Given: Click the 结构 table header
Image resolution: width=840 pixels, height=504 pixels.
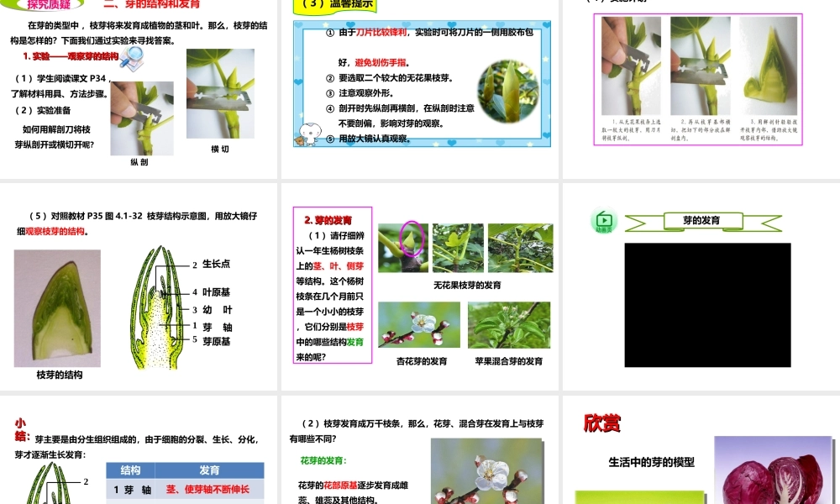Looking at the screenshot, I should tap(130, 470).
